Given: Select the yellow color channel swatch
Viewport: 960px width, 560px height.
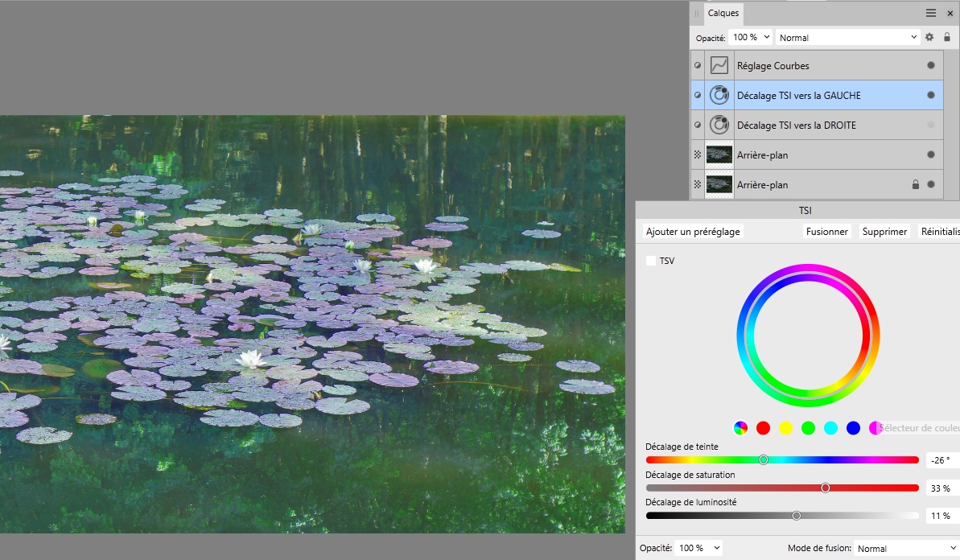Looking at the screenshot, I should [785, 428].
